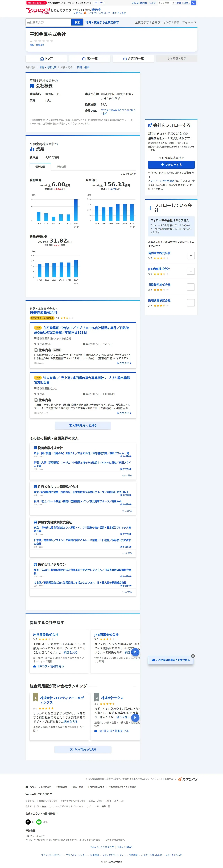The width and height of the screenshot is (223, 868).
Task: Click the 2024 bar in 純利益 chart
Action: click(76, 210)
